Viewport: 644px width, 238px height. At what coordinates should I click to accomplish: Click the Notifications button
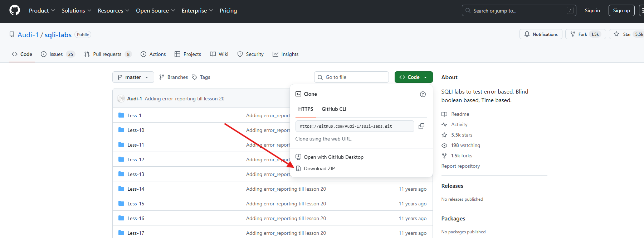(541, 34)
